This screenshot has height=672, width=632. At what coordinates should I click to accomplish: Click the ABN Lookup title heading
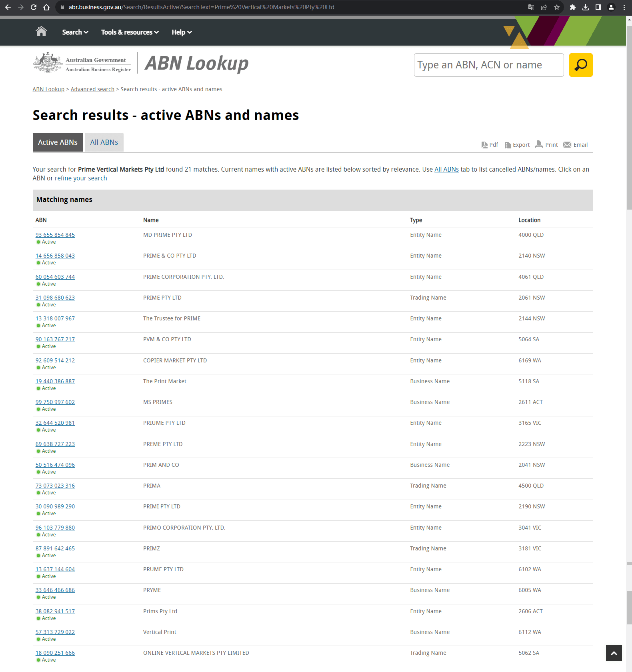[197, 63]
